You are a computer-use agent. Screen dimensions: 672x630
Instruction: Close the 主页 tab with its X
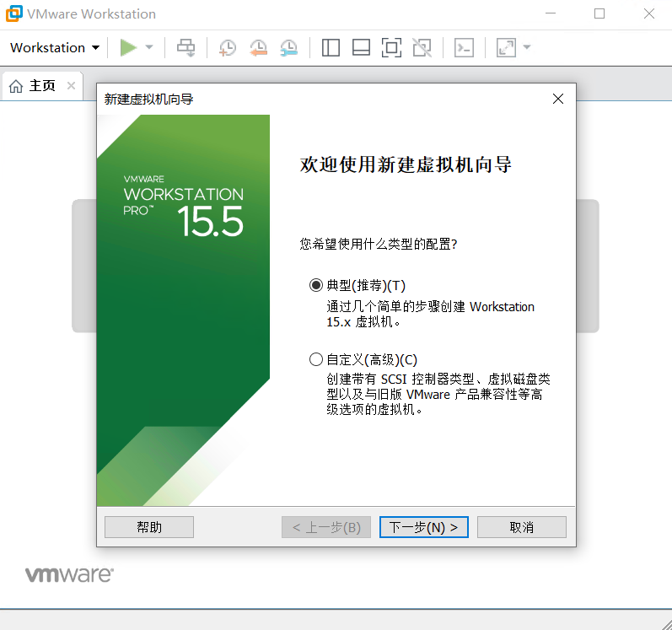point(71,86)
